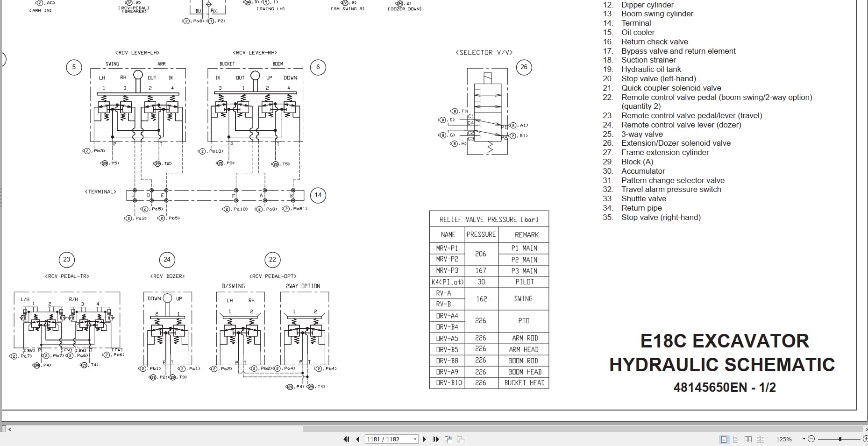Click the zoom slider handle
Viewport: 868px width, 446px height.
(x=840, y=439)
